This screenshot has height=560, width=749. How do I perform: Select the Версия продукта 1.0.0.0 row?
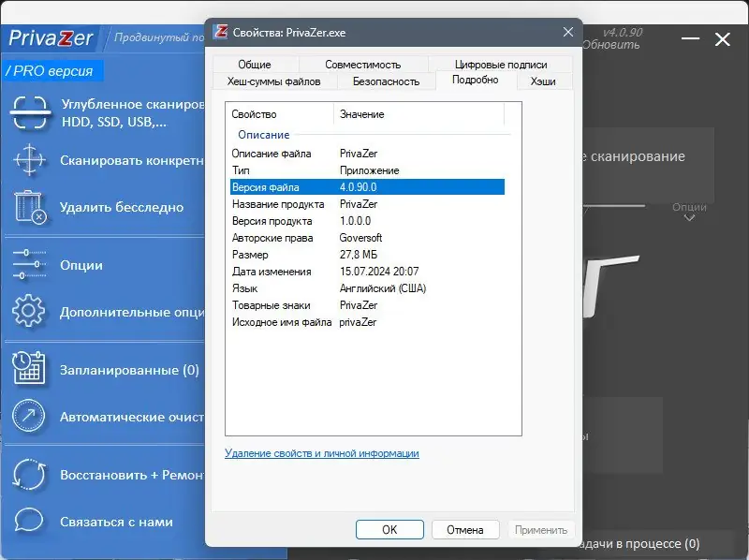[x=367, y=221]
